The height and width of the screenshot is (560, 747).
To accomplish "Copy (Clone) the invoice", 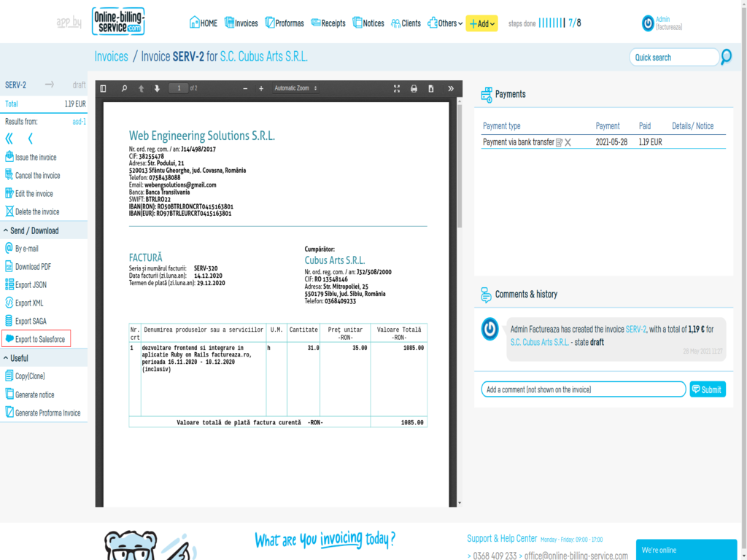I will coord(25,376).
